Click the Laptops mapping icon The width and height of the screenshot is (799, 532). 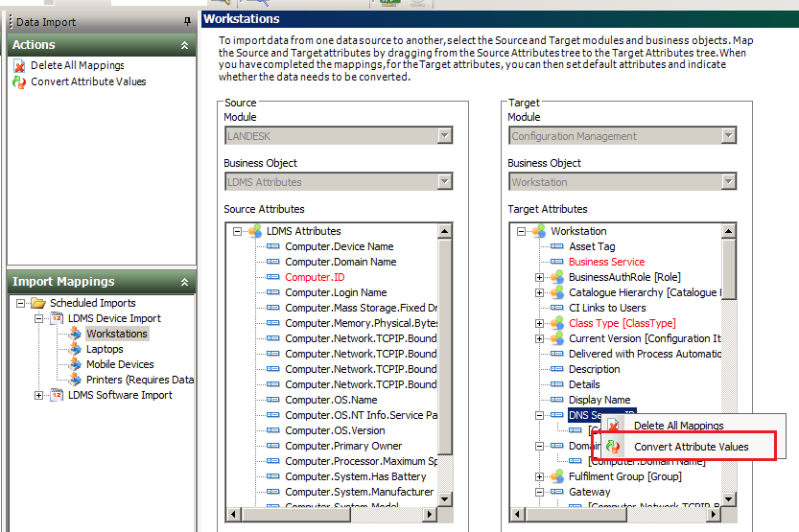coord(76,349)
